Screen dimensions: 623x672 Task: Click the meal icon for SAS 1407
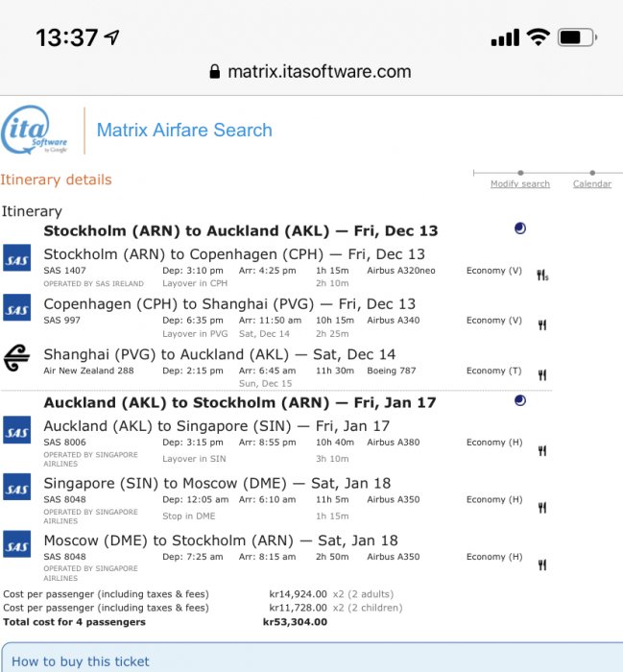tap(542, 275)
